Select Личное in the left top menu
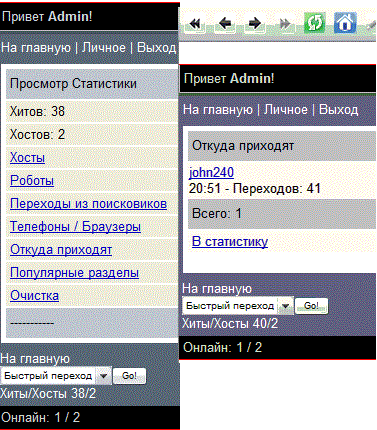Screen dimensions: 377x430 point(104,47)
